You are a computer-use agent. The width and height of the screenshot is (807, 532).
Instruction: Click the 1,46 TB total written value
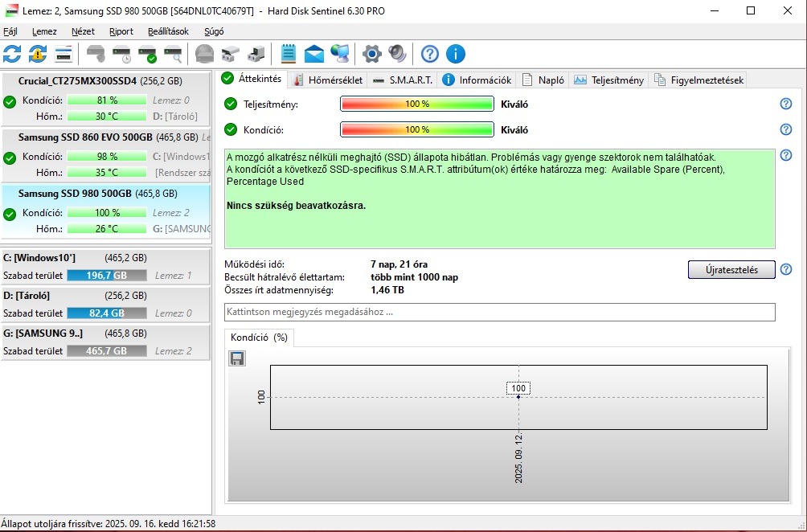coord(387,289)
